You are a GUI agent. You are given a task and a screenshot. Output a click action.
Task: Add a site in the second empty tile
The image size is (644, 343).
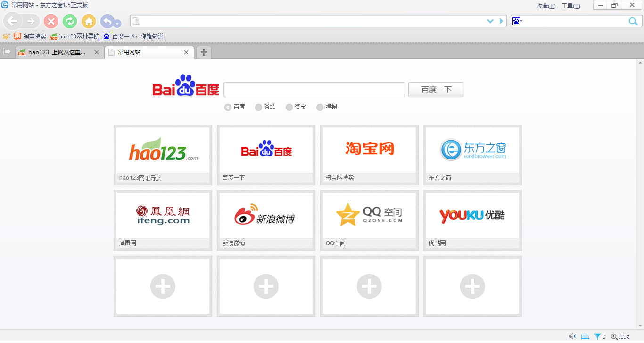pos(266,286)
